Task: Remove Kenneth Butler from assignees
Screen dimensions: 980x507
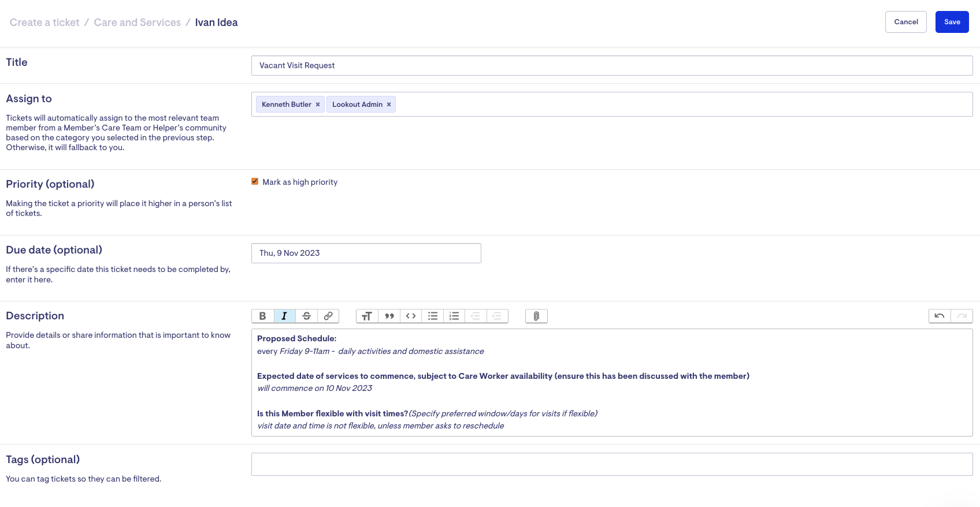Action: [318, 105]
